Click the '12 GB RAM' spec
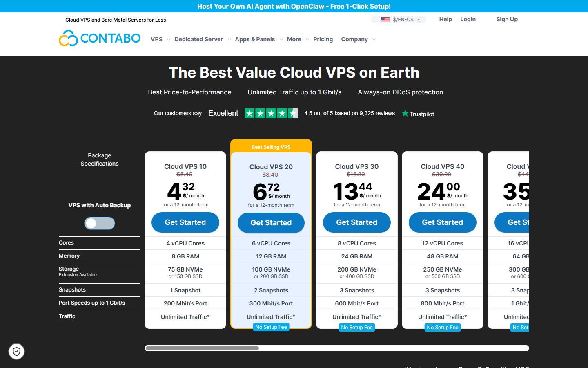The width and height of the screenshot is (588, 368). [271, 256]
